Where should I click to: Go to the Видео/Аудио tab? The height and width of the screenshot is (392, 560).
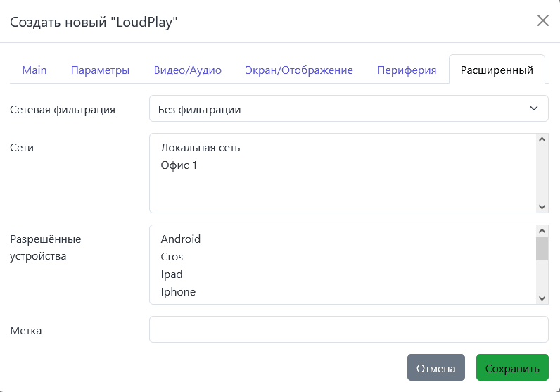point(187,70)
